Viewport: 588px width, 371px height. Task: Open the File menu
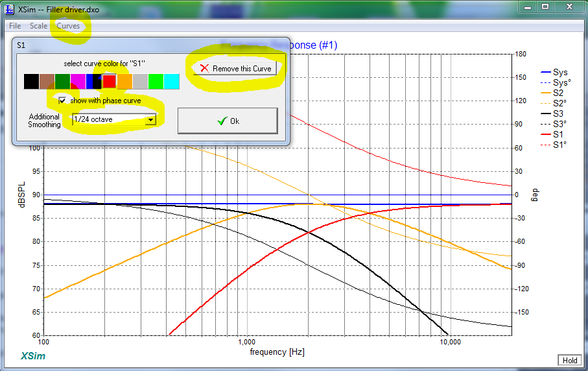[15, 26]
